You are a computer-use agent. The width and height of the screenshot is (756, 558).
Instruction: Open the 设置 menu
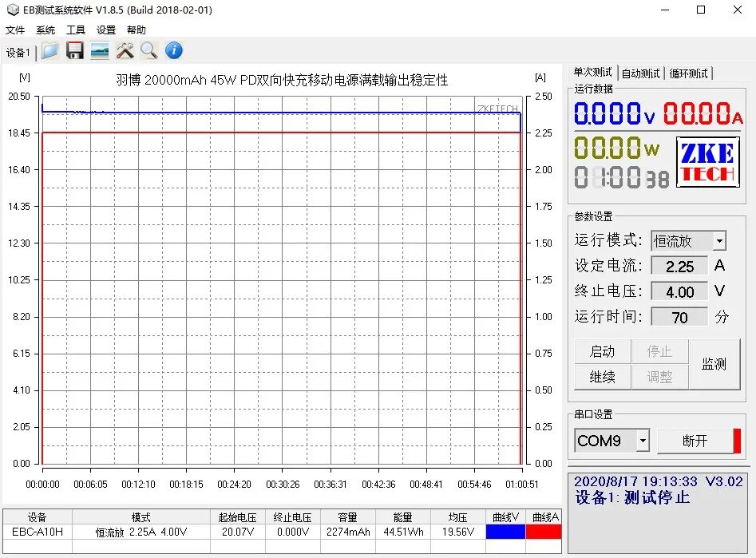coord(106,30)
